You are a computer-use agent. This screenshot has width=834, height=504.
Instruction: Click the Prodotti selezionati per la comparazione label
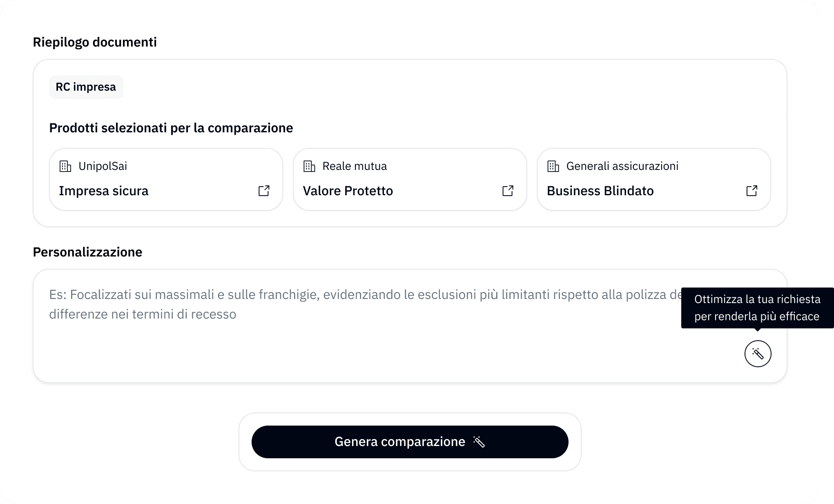(171, 127)
